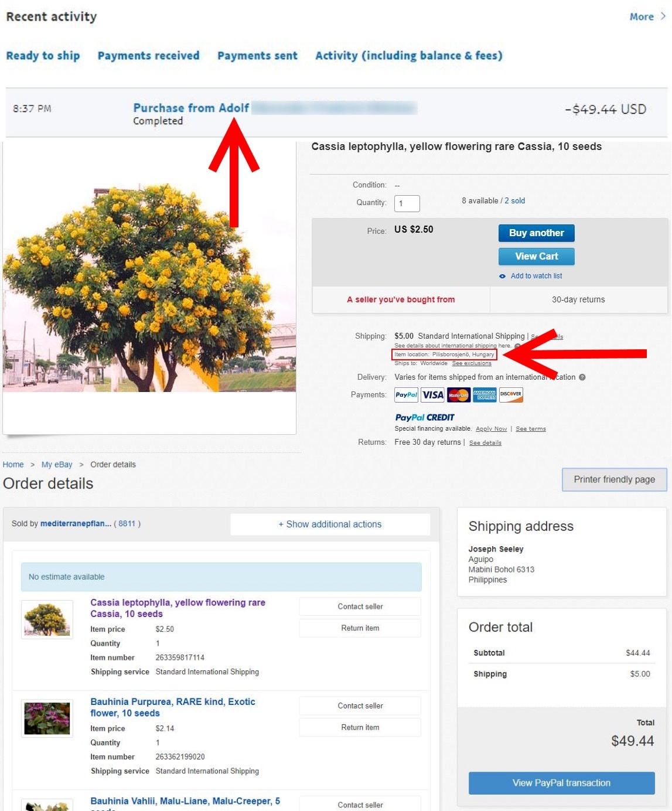Open the seller feedback score 8811

pos(127,524)
